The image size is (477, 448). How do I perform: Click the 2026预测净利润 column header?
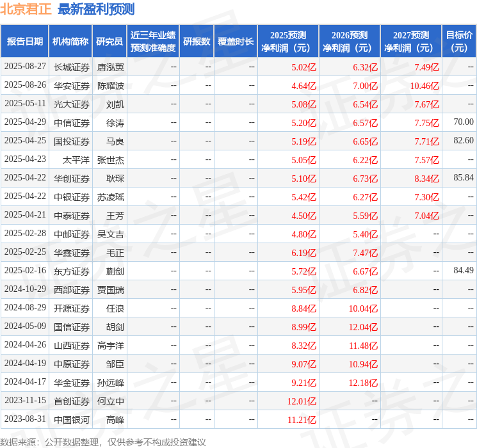click(350, 42)
